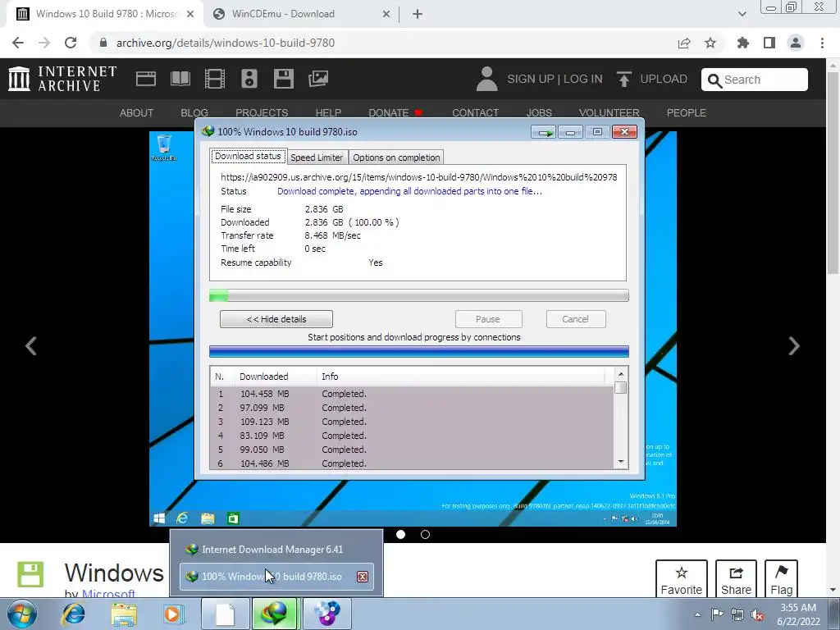Open the Chrome three-dot menu
Screen dimensions: 840x630
coord(822,43)
